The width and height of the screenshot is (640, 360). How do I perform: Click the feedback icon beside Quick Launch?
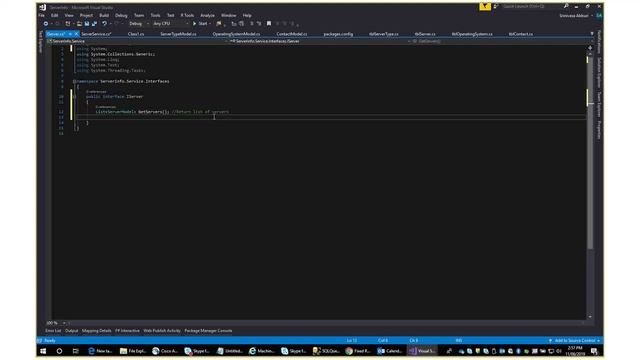[496, 7]
